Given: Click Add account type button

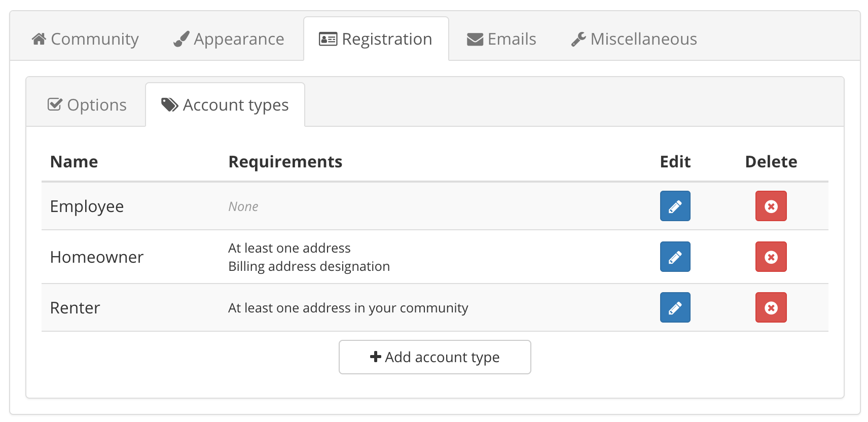Looking at the screenshot, I should tap(435, 357).
